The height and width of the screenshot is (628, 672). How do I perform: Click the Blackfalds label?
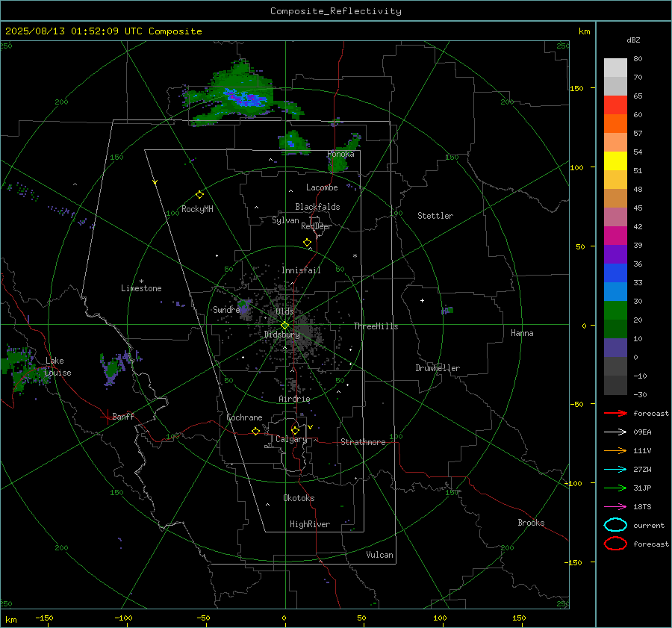317,207
